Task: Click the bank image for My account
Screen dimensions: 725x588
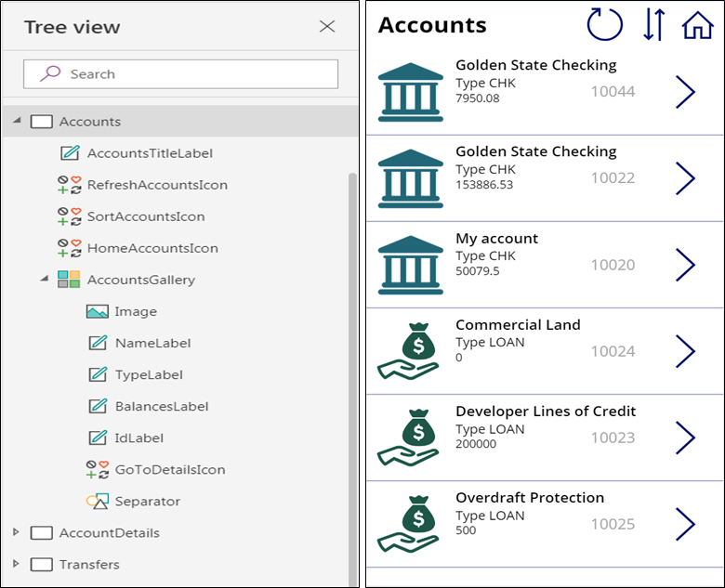Action: click(411, 265)
